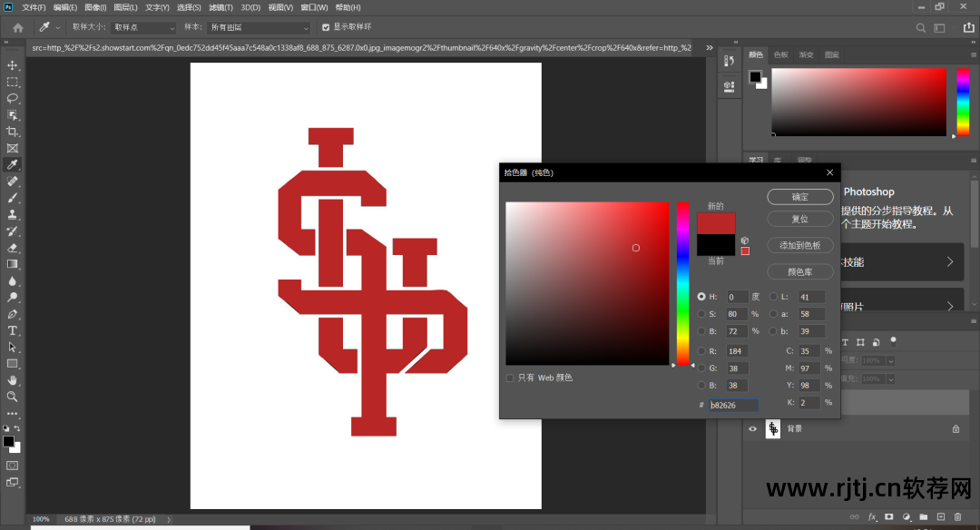This screenshot has height=530, width=980.
Task: Select the Hand tool
Action: point(12,380)
